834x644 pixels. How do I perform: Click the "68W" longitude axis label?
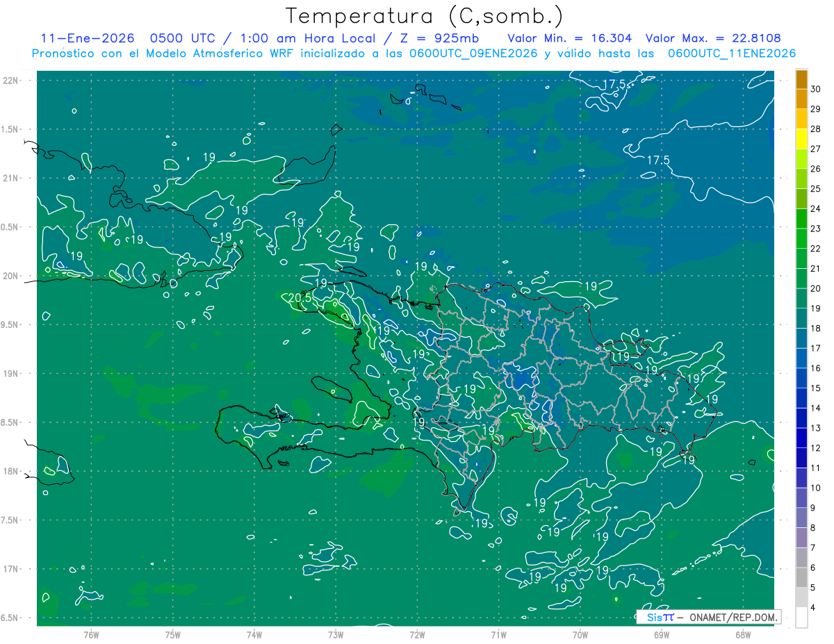[743, 634]
